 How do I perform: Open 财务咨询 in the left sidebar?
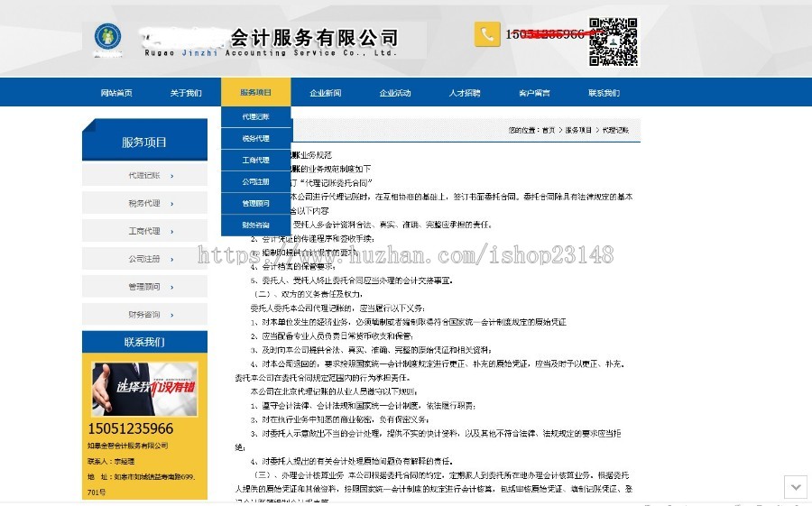point(144,315)
